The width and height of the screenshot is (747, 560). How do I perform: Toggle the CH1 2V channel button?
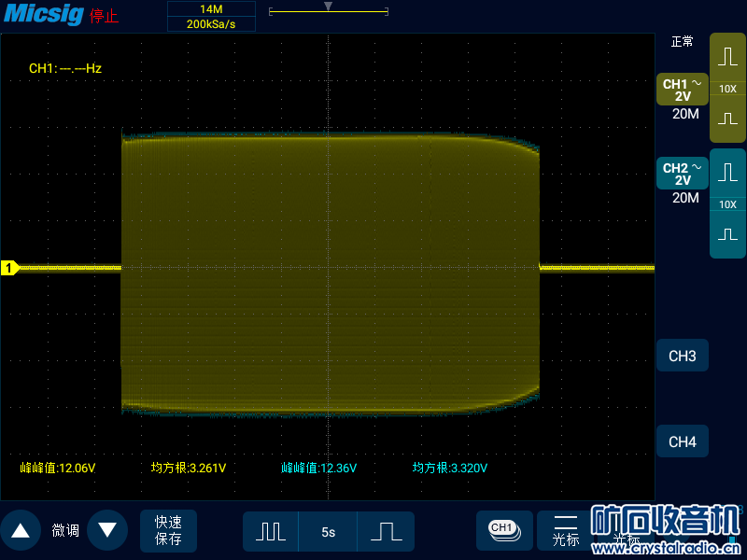tap(682, 90)
